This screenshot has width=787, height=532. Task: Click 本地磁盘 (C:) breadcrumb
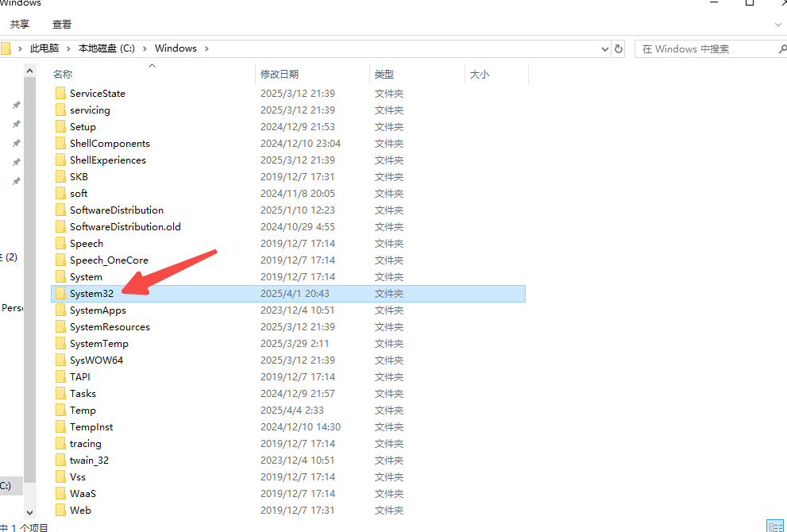coord(106,48)
